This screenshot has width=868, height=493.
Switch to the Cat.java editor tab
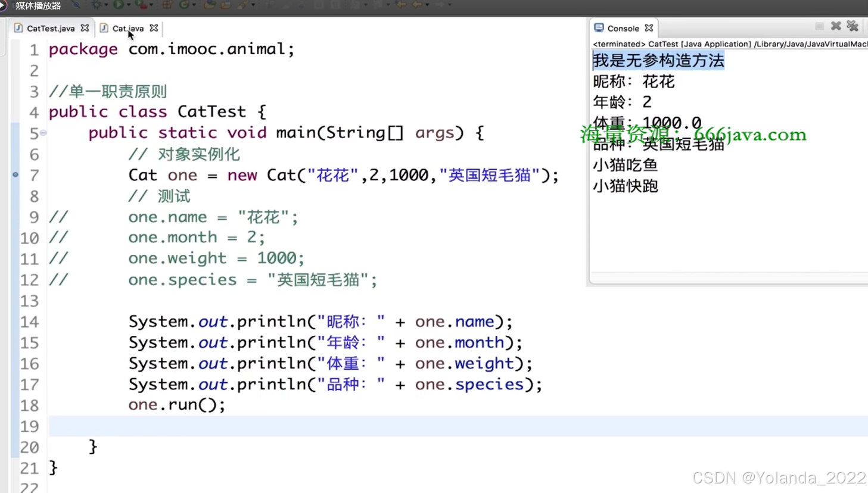tap(127, 28)
